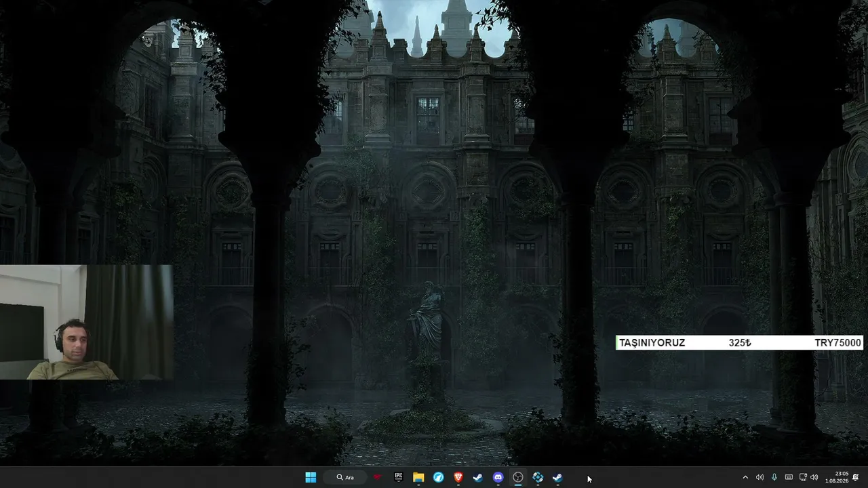
Task: Open the Windows Start menu
Action: (311, 477)
